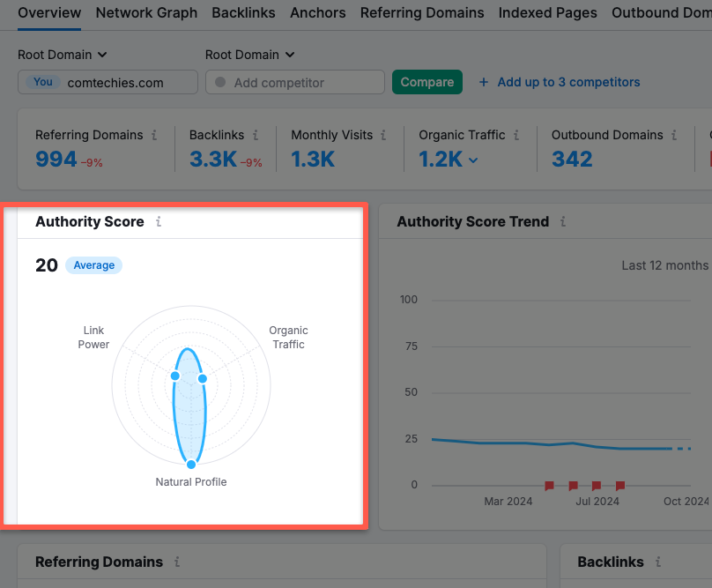Open the Backlinks panel info icon at bottom
Viewport: 712px width, 588px height.
point(658,562)
